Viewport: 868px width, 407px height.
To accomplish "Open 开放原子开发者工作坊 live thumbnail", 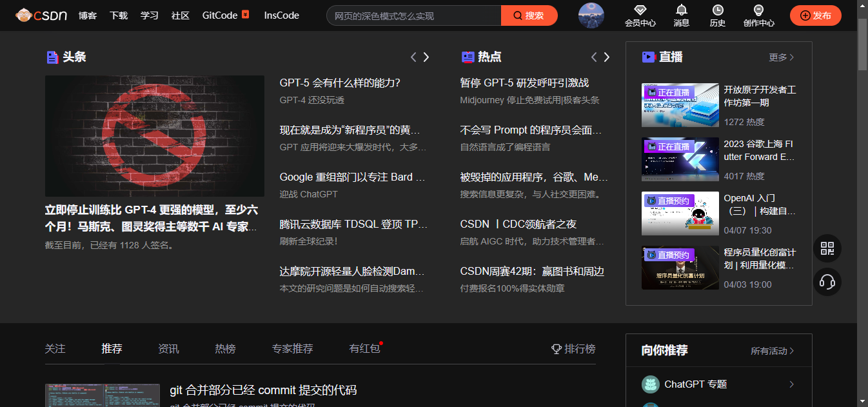I will [680, 105].
